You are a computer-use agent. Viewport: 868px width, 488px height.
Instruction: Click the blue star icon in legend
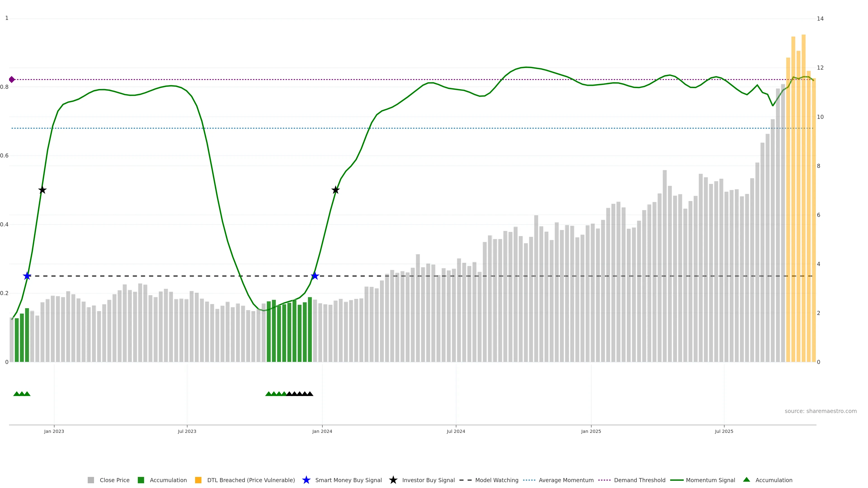pos(306,480)
